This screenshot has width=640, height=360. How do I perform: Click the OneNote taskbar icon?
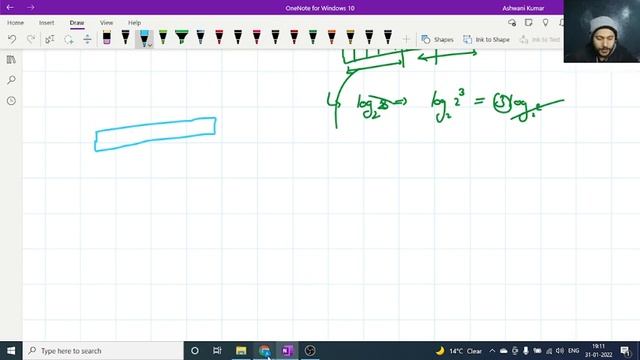pyautogui.click(x=287, y=351)
